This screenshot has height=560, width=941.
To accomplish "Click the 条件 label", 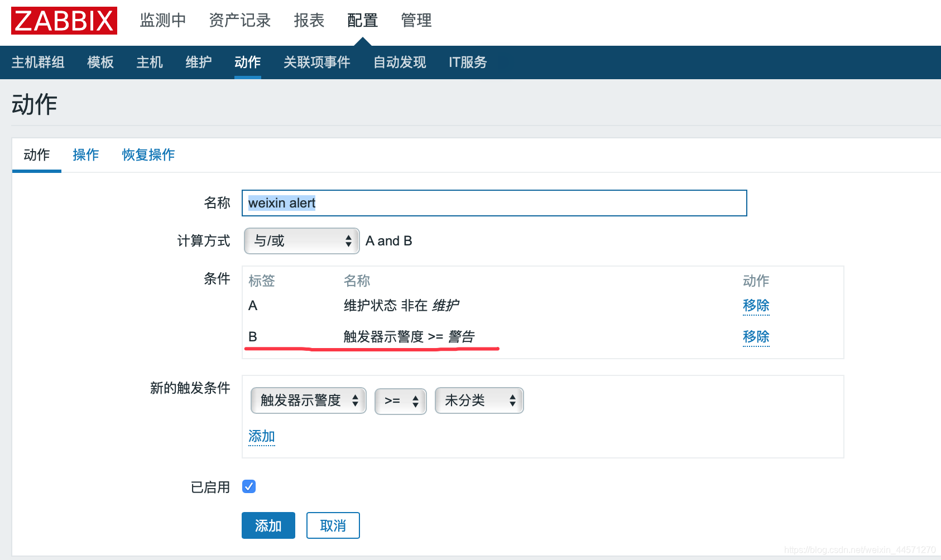I will (x=217, y=278).
